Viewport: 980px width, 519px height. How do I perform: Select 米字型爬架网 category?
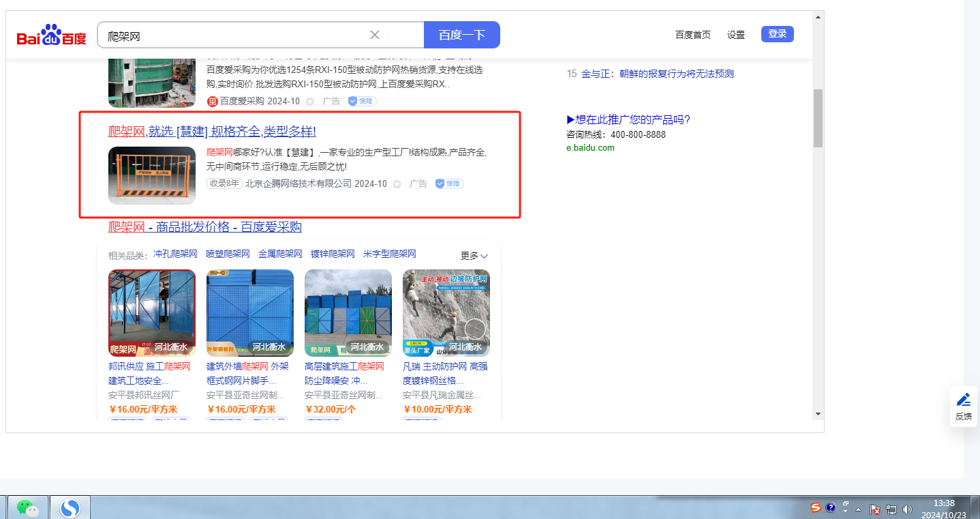[x=390, y=254]
